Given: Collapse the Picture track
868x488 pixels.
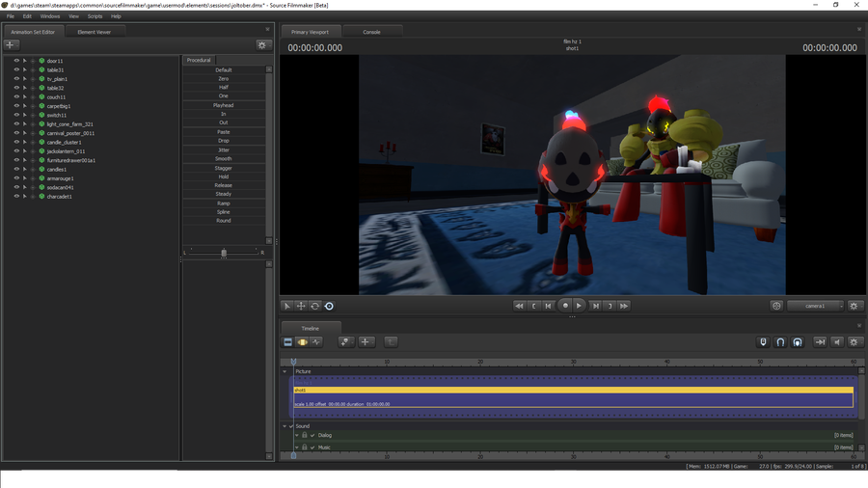Looking at the screenshot, I should pos(285,372).
